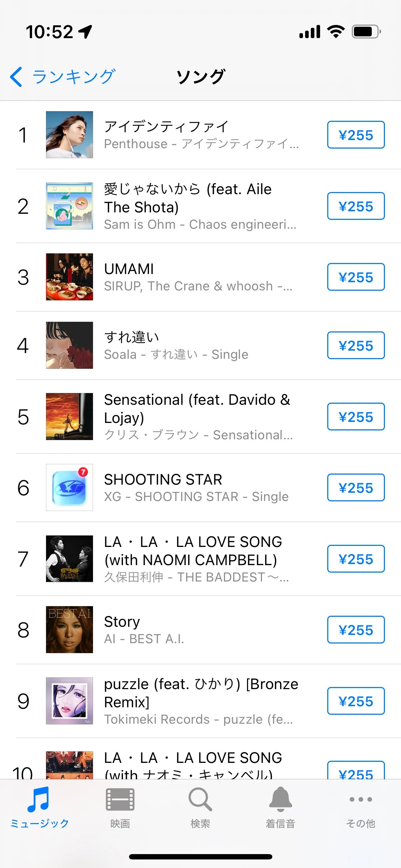The image size is (401, 868).
Task: Purchase Story by AI for ¥255
Action: [x=356, y=630]
